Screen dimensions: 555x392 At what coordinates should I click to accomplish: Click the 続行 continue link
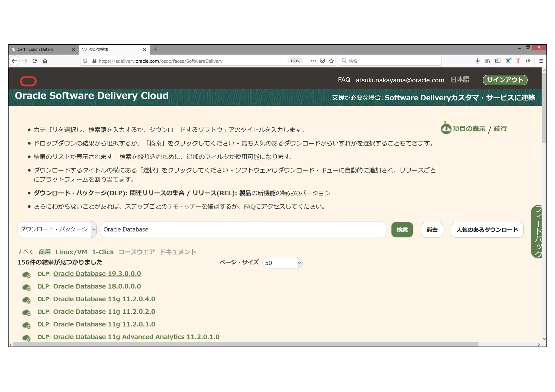coord(500,129)
